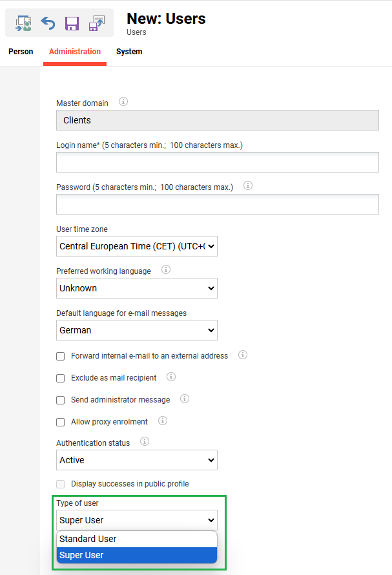Screen dimensions: 392x575
Task: Click the info icon beside Allow proxy enrolment
Action: pos(163,421)
